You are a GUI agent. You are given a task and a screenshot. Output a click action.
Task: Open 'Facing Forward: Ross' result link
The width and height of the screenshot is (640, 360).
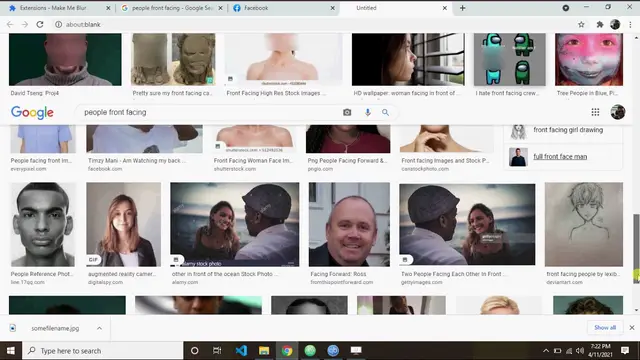[x=338, y=274]
